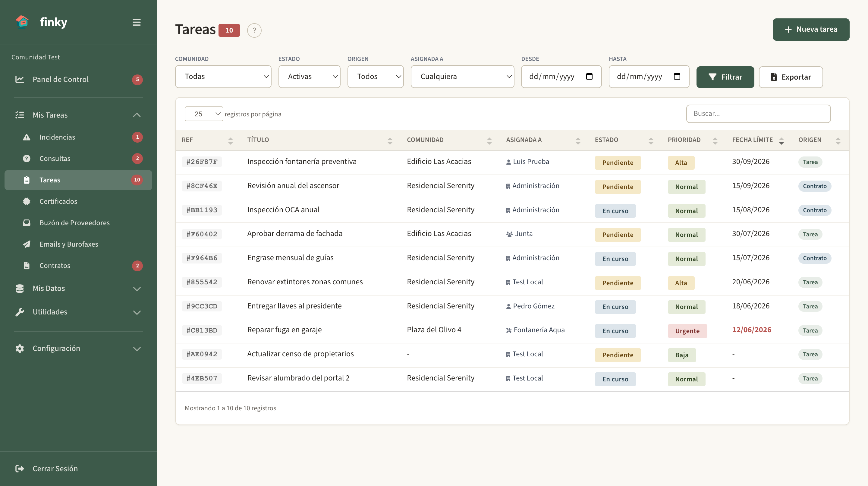Apply filters with the Filtrar button
Image resolution: width=868 pixels, height=486 pixels.
pyautogui.click(x=725, y=77)
